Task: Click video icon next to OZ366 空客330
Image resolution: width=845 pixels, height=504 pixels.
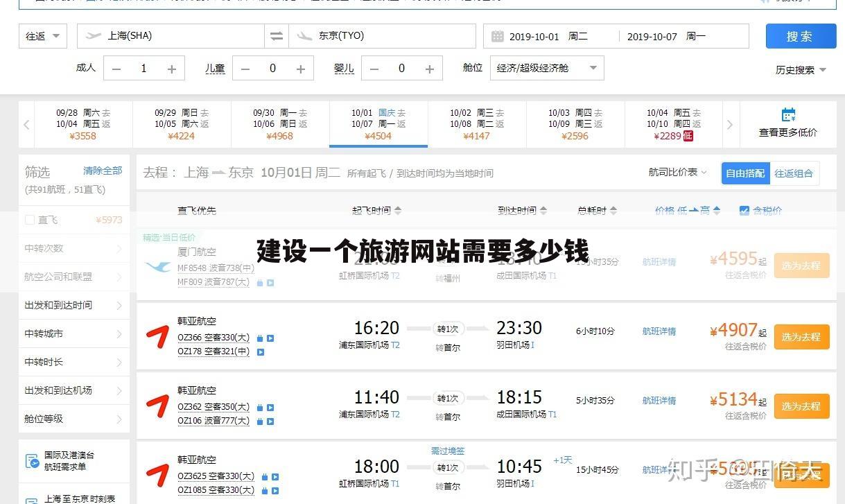Action: [x=270, y=338]
